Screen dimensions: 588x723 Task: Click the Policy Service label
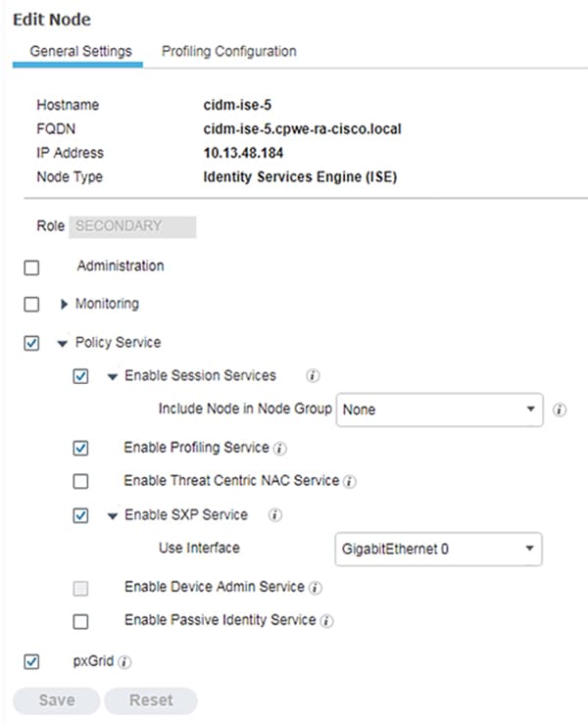click(118, 343)
